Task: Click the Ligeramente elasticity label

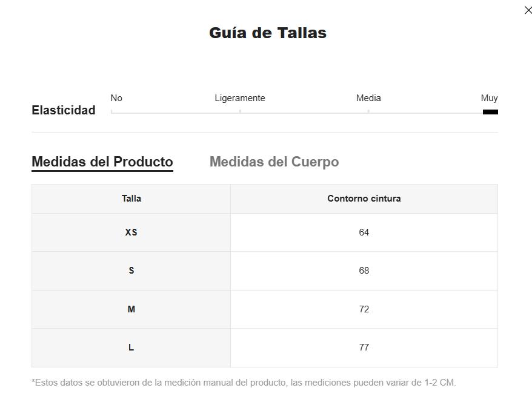Action: pyautogui.click(x=240, y=98)
